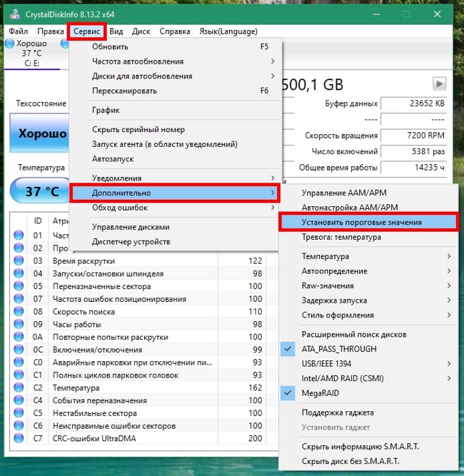The width and height of the screenshot is (464, 476).
Task: Select Установить пороговые значения
Action: (x=368, y=222)
